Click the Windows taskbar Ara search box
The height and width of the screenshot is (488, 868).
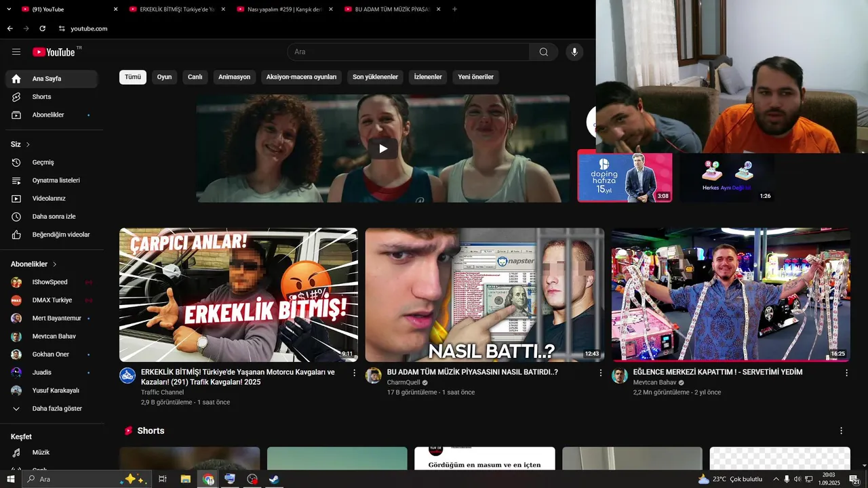click(87, 479)
